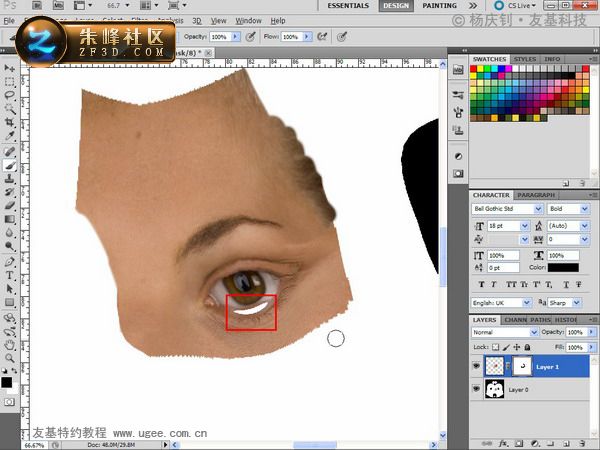The image size is (600, 450).
Task: Open the Sharp anti-aliasing dropdown
Action: click(576, 303)
